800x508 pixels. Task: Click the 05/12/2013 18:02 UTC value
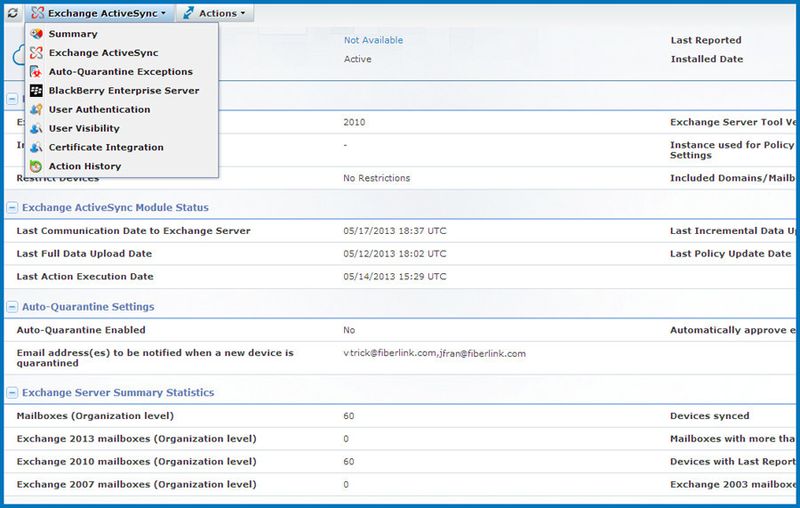[x=395, y=253]
